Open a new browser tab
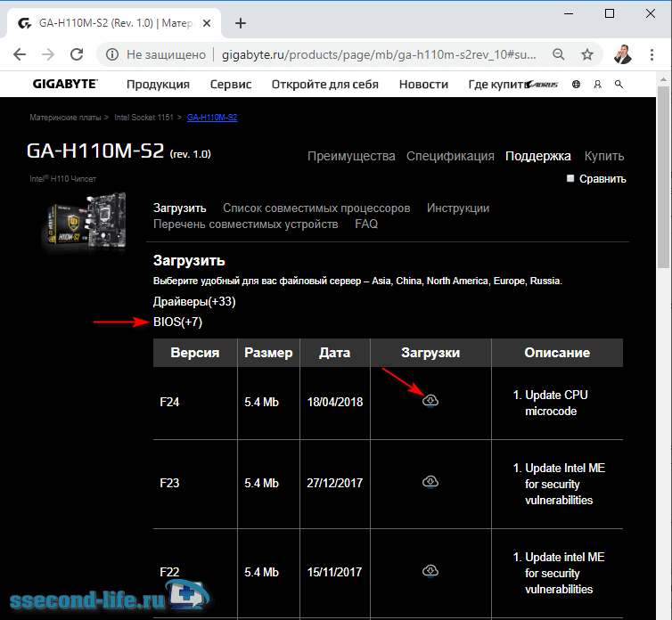Screen dimensions: 672x620 coord(241,23)
